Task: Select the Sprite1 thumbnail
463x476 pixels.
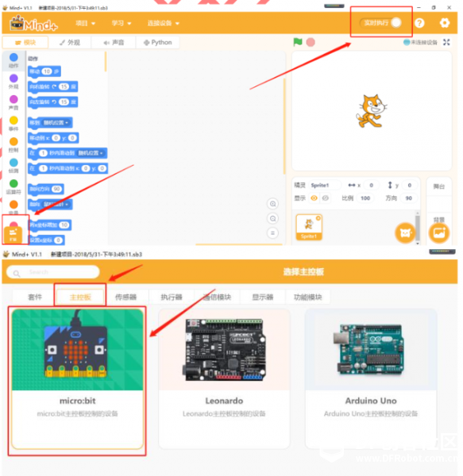Action: (309, 228)
